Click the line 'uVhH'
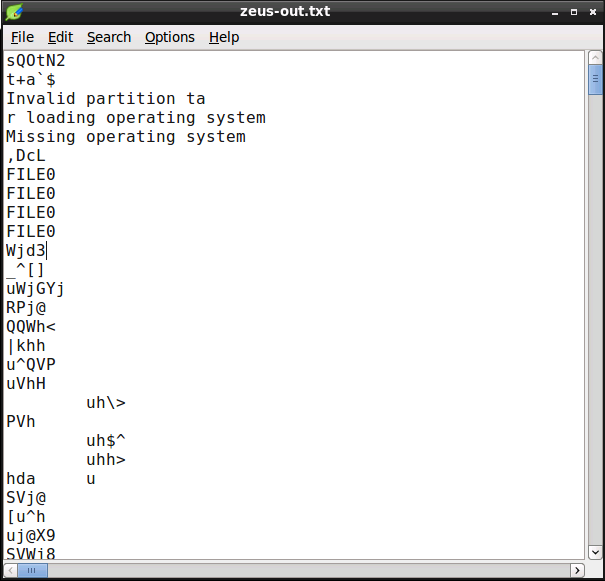The image size is (605, 581). pos(26,384)
